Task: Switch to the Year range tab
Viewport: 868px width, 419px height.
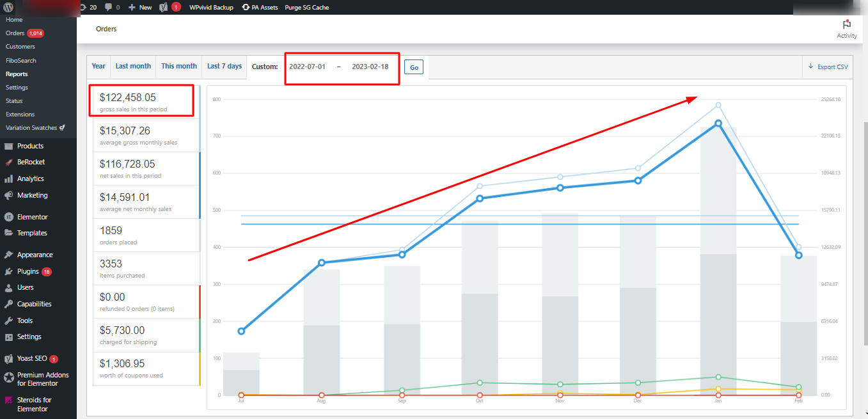Action: click(99, 67)
